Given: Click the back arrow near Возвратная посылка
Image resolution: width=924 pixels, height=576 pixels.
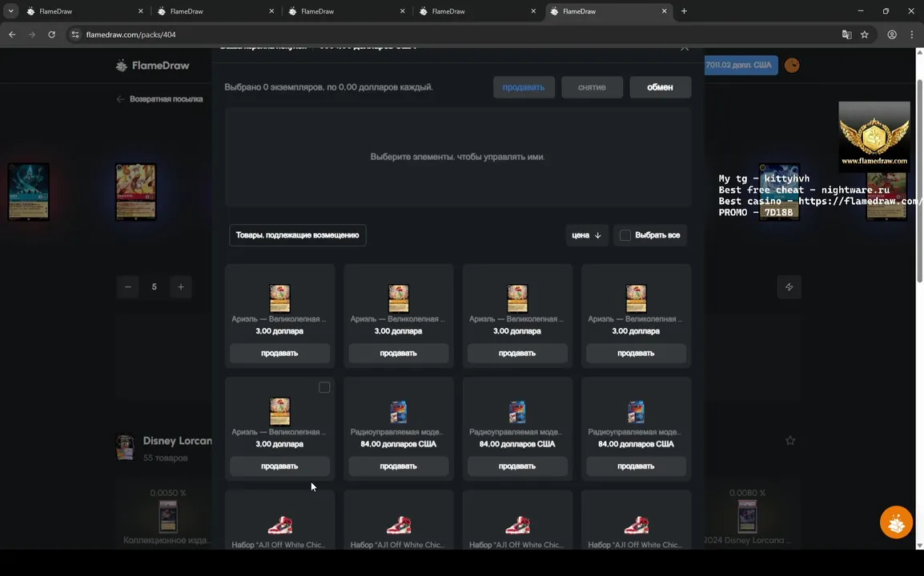Looking at the screenshot, I should (x=120, y=99).
